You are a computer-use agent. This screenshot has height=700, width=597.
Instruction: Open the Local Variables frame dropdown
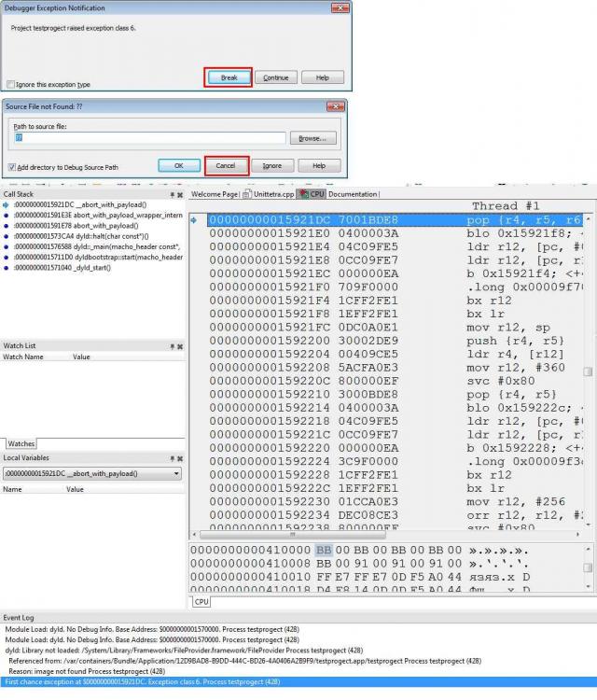click(x=176, y=473)
